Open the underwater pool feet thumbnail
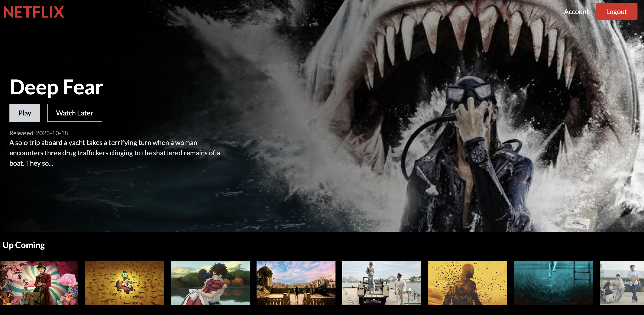The height and width of the screenshot is (315, 644). click(x=553, y=283)
